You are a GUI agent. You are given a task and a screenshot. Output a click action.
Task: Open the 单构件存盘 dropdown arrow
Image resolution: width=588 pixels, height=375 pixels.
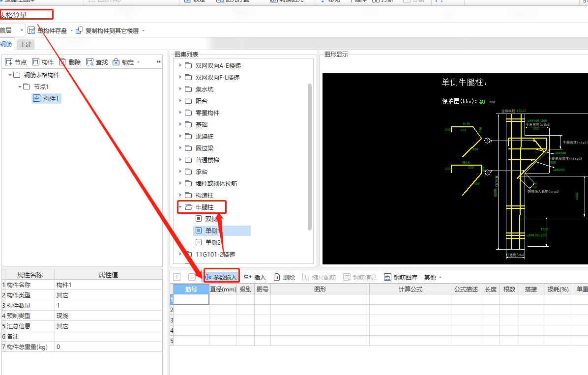click(72, 31)
